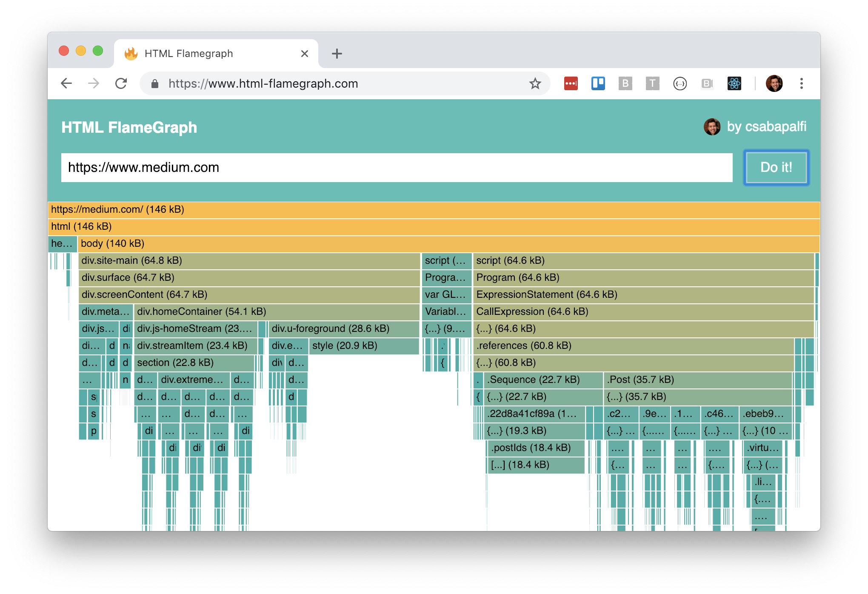Select the .Sequence (22.7 kB) bar

(x=543, y=380)
